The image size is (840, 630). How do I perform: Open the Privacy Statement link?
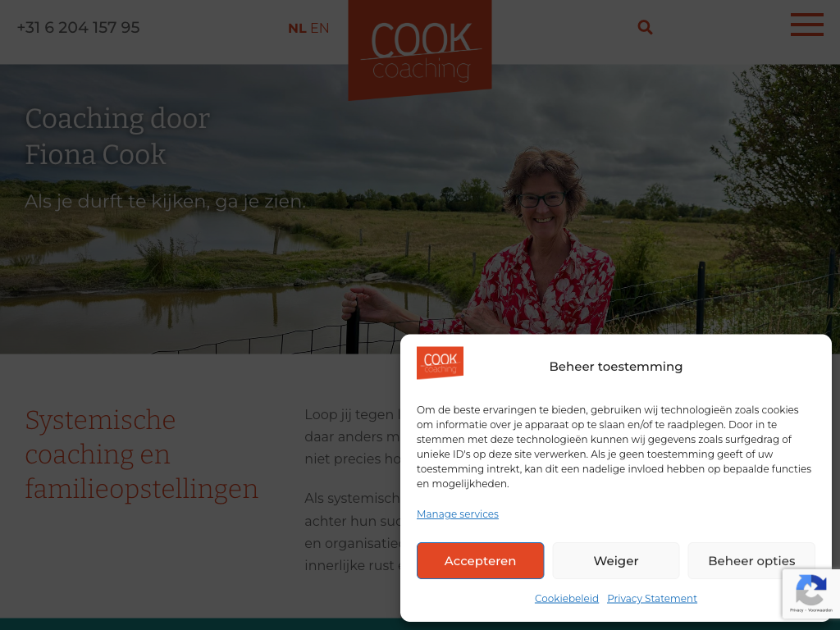pos(652,598)
